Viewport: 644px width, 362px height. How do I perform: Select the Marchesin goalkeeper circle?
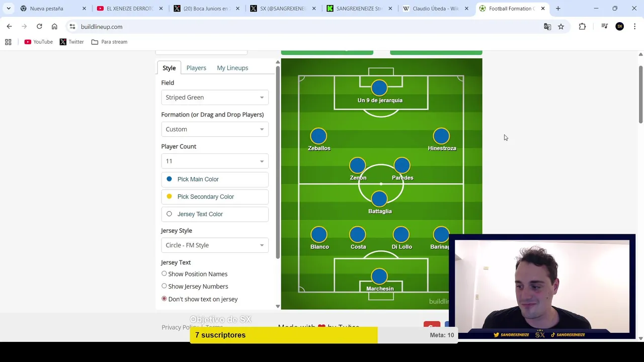coord(379,276)
